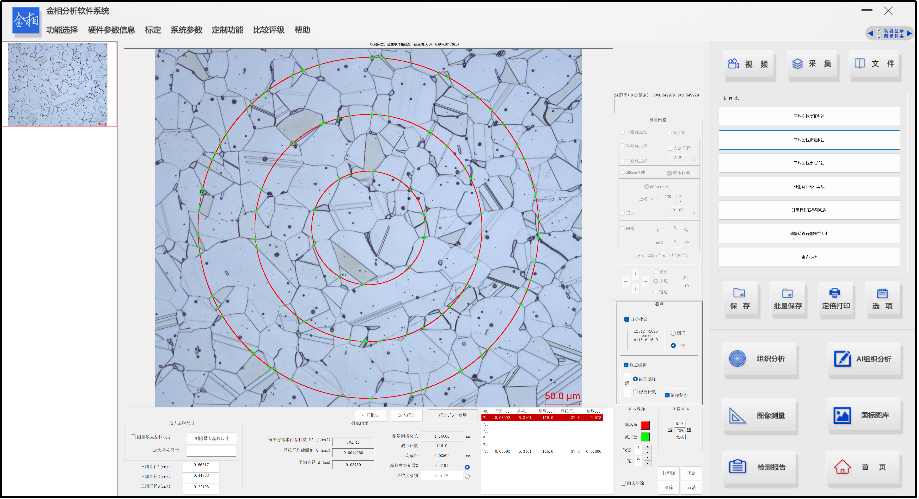Start 组织分析 structure analysis
This screenshot has height=499, width=919.
[x=761, y=360]
